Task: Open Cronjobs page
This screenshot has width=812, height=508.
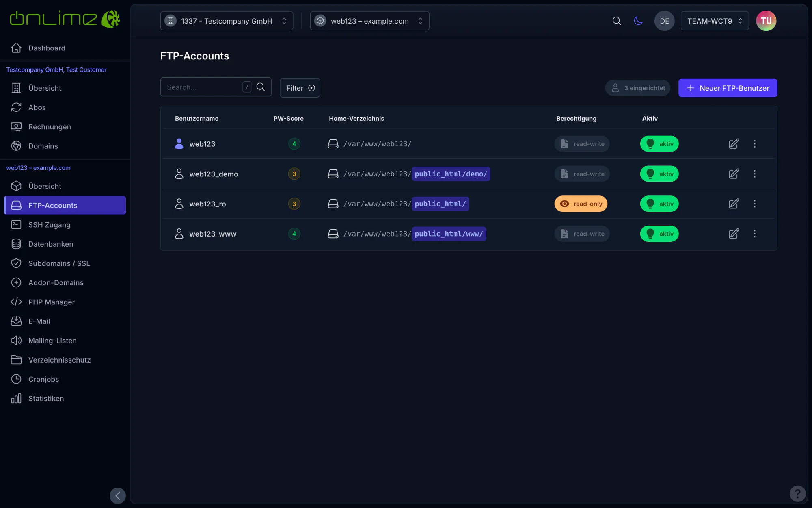Action: (x=65, y=379)
